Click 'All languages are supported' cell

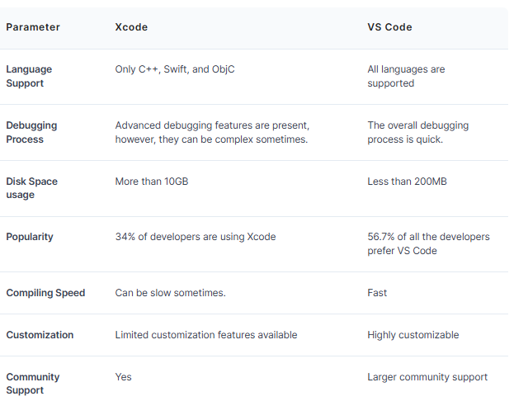click(x=406, y=76)
